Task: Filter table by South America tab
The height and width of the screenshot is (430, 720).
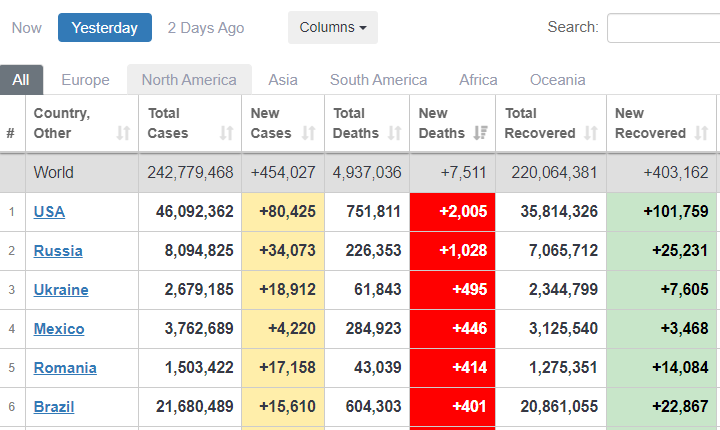Action: tap(378, 80)
